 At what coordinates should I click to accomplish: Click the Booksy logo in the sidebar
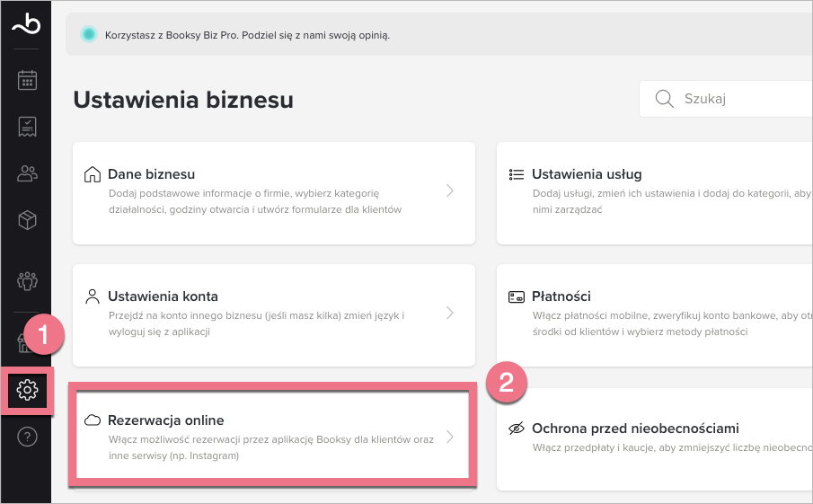pyautogui.click(x=26, y=26)
